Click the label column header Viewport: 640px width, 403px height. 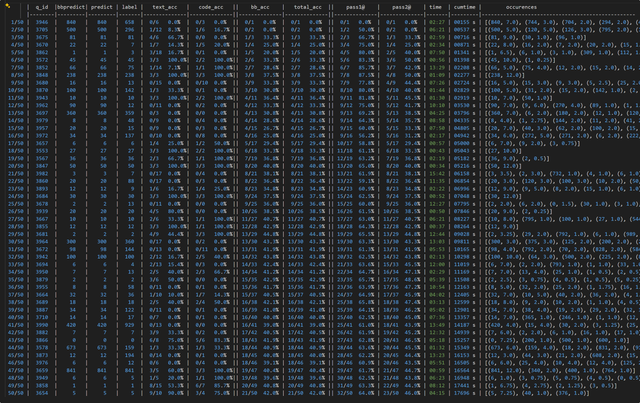click(x=129, y=7)
